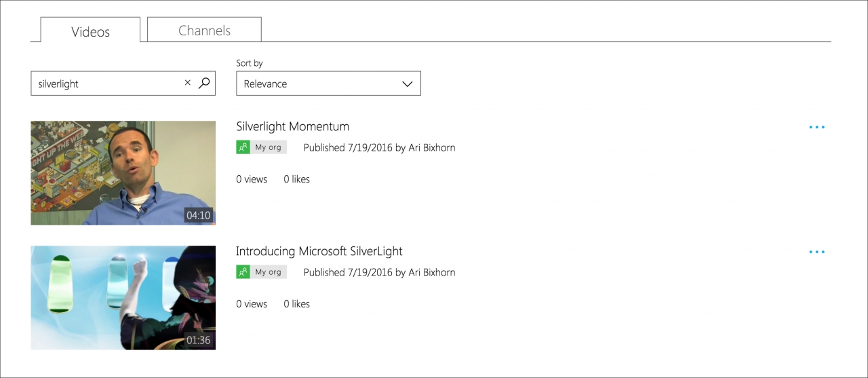
Task: Open more options for Silverlight Momentum
Action: [817, 127]
